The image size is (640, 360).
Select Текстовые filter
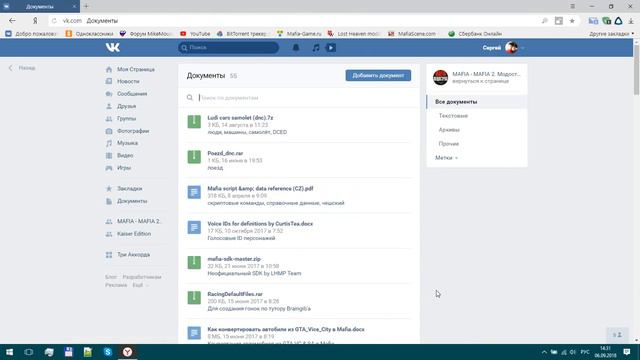click(x=453, y=116)
